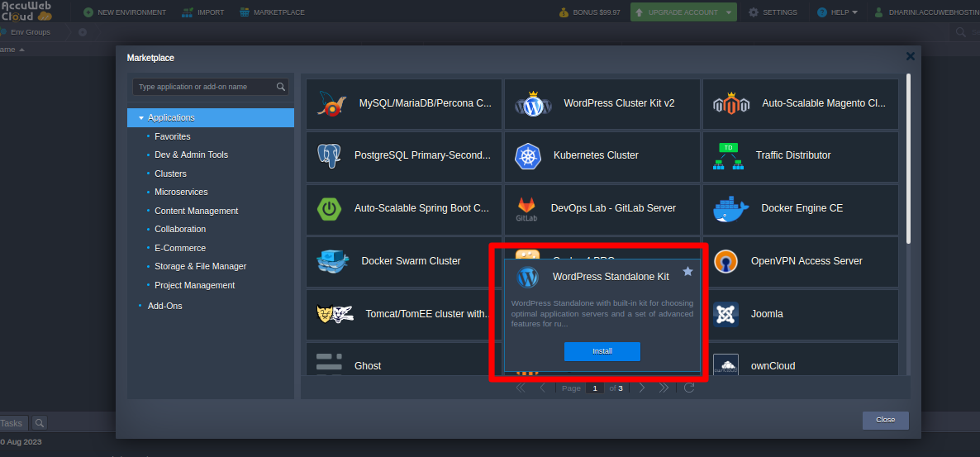Screen dimensions: 980x457
Task: Open the DevOps Lab GitLab Server tile
Action: [x=602, y=208]
